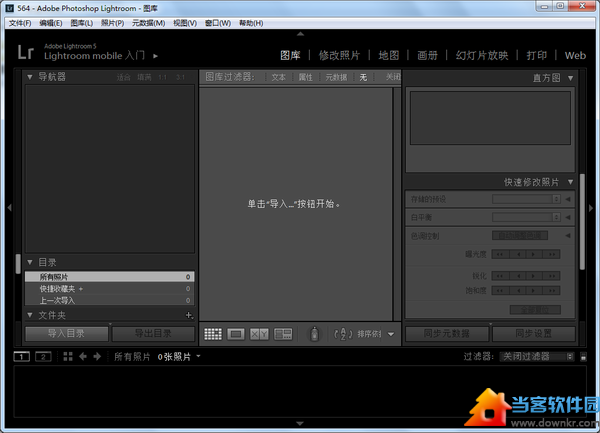Collapse the right panel group arrow

click(591, 208)
